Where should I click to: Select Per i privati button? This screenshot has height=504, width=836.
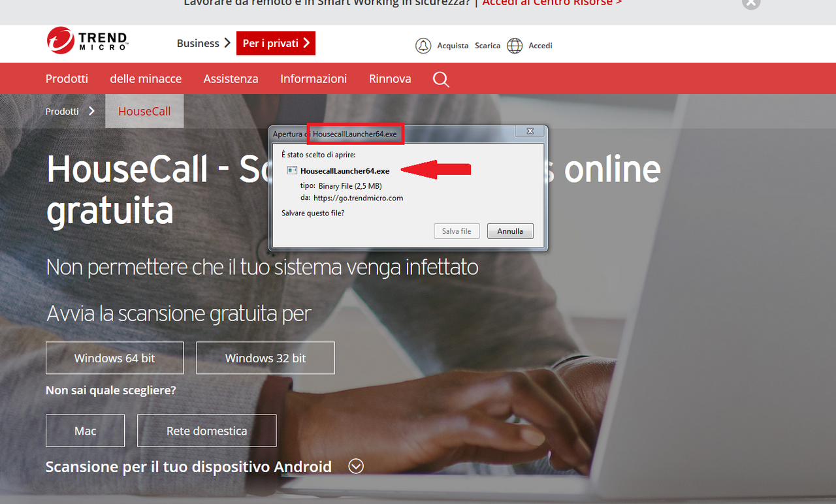[x=276, y=43]
